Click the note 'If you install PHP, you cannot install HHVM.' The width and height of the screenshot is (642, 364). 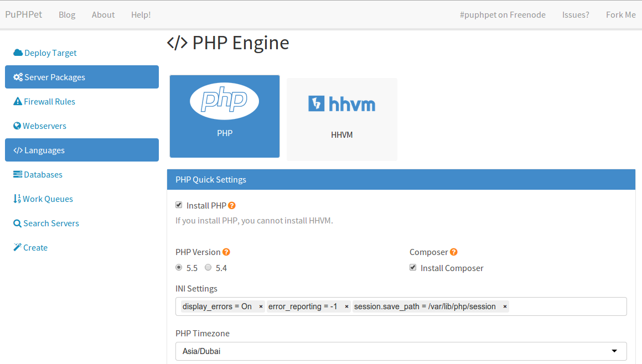(254, 221)
